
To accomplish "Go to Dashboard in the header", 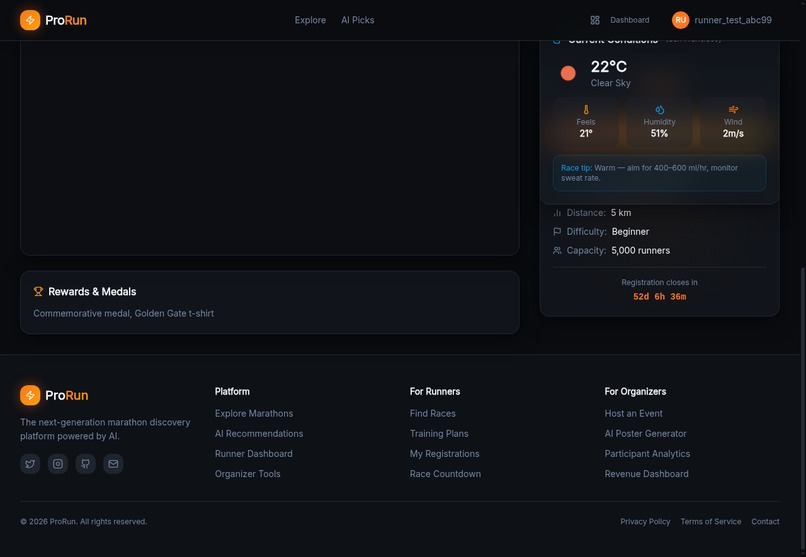I will [x=629, y=20].
